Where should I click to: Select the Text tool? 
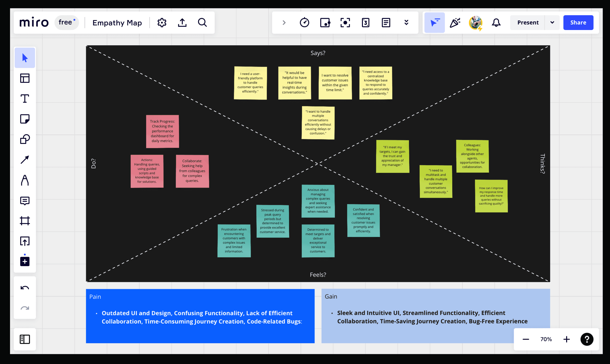[25, 99]
